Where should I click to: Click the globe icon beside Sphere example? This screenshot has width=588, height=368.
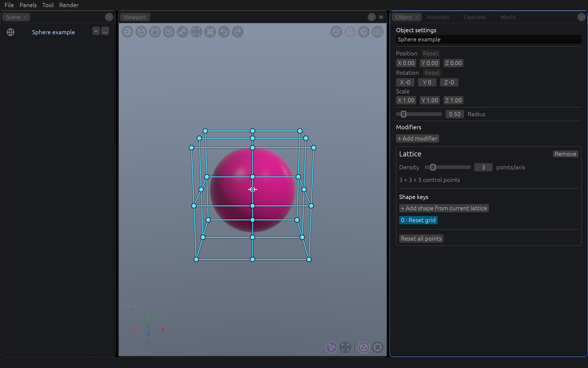pos(10,32)
